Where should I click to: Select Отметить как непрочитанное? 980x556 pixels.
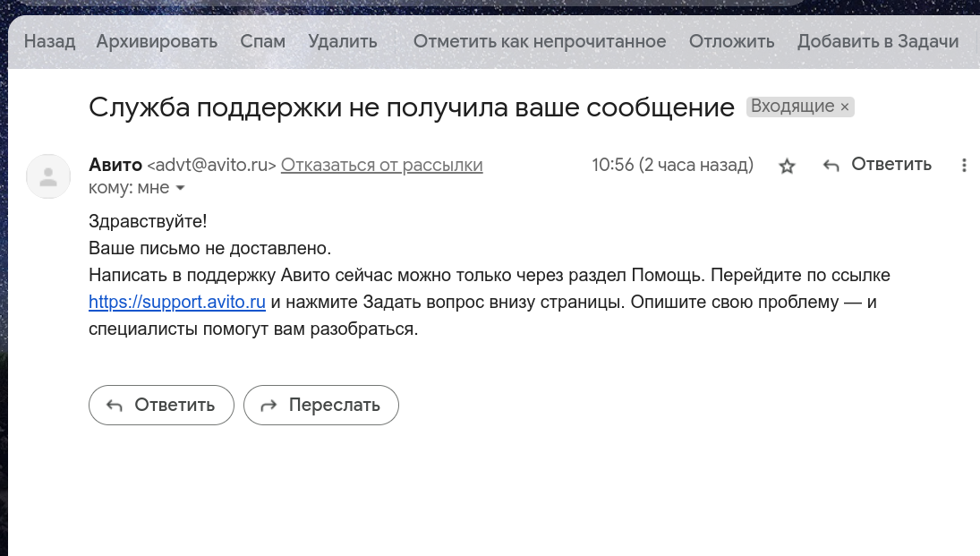click(x=540, y=41)
